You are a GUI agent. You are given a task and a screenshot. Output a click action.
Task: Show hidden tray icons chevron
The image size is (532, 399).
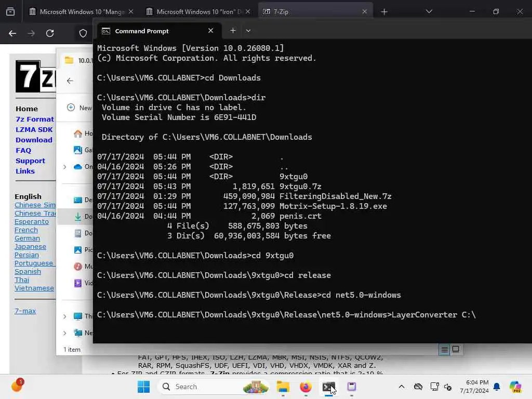pyautogui.click(x=402, y=387)
